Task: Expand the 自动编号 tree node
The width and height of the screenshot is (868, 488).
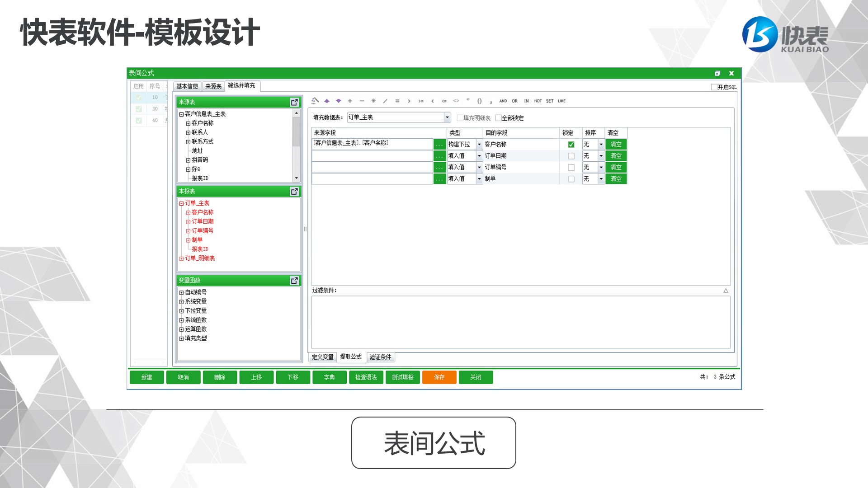Action: 181,293
